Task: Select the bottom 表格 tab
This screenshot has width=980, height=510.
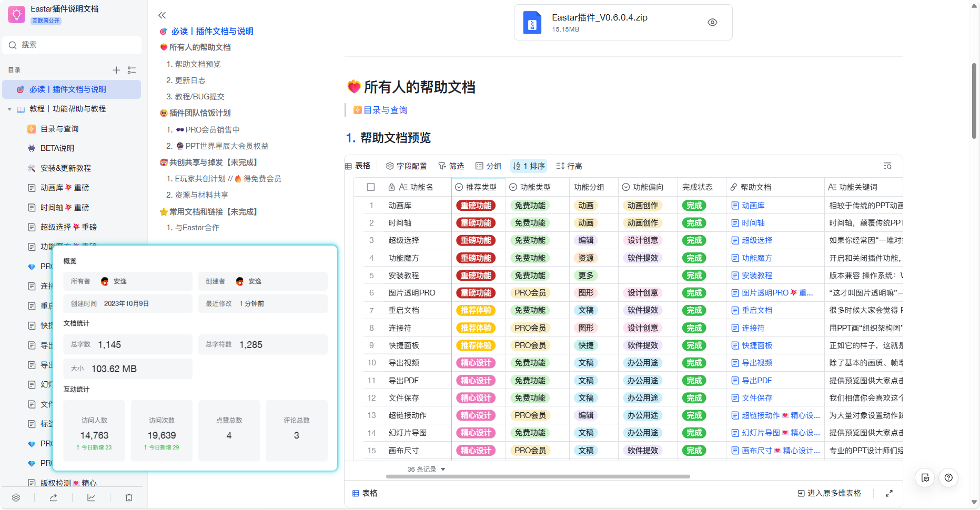Action: 365,493
